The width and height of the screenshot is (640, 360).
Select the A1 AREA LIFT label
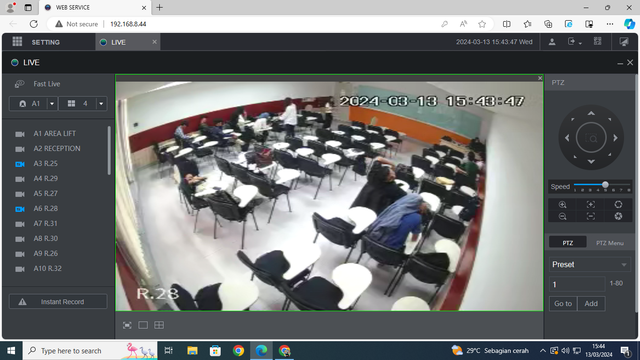(x=55, y=133)
